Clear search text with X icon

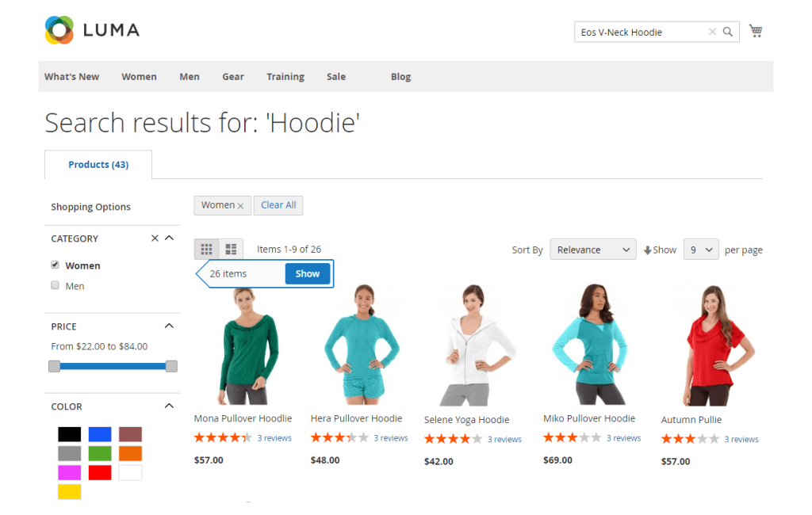(x=713, y=32)
